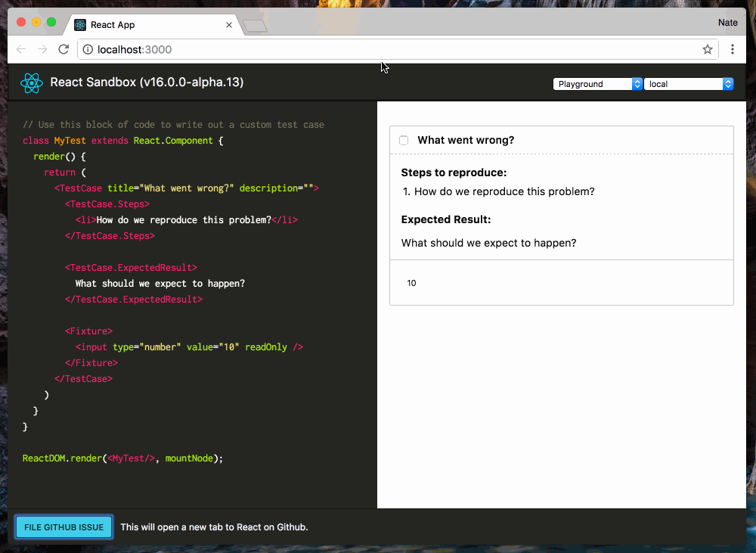Select the React App tab
Viewport: 756px width, 553px height.
[151, 25]
